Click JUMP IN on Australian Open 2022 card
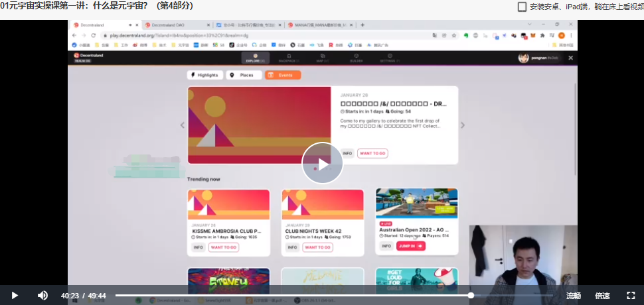Viewport: 644px width, 305px height. (411, 246)
